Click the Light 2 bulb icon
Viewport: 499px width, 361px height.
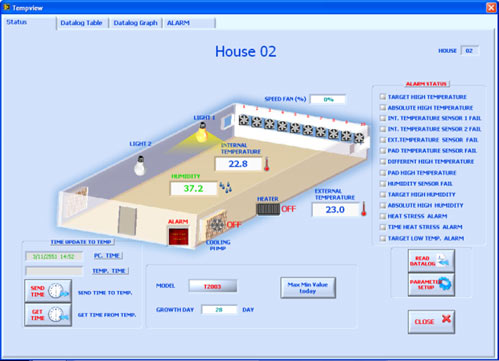[140, 166]
